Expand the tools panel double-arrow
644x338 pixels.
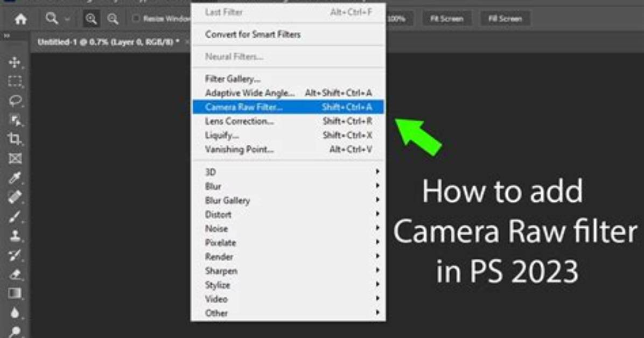6,36
